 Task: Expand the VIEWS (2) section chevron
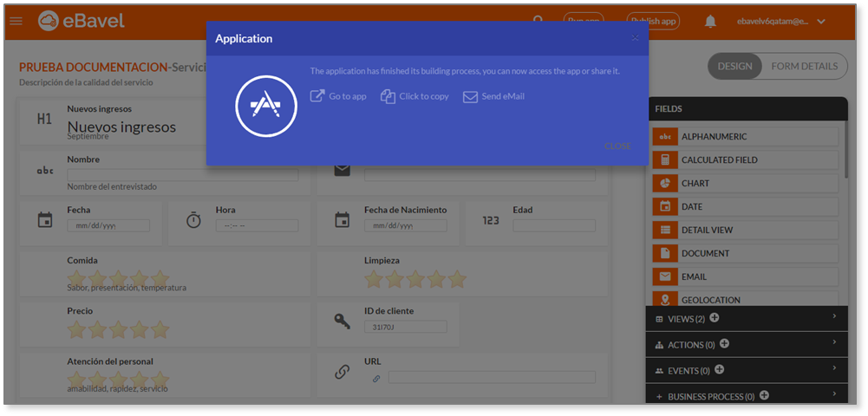(x=834, y=315)
